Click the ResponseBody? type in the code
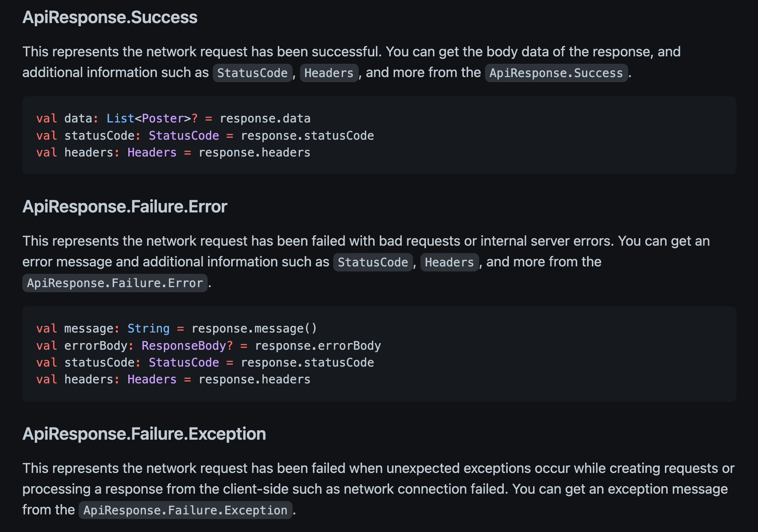758x532 pixels. [x=187, y=346]
